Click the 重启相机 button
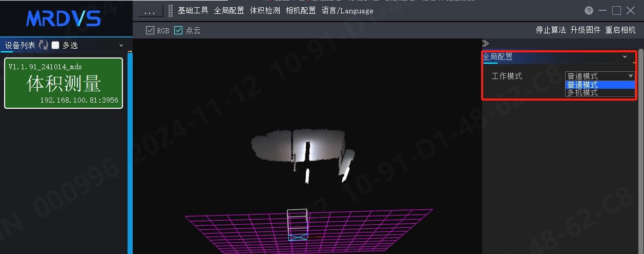This screenshot has height=254, width=644. pyautogui.click(x=620, y=30)
